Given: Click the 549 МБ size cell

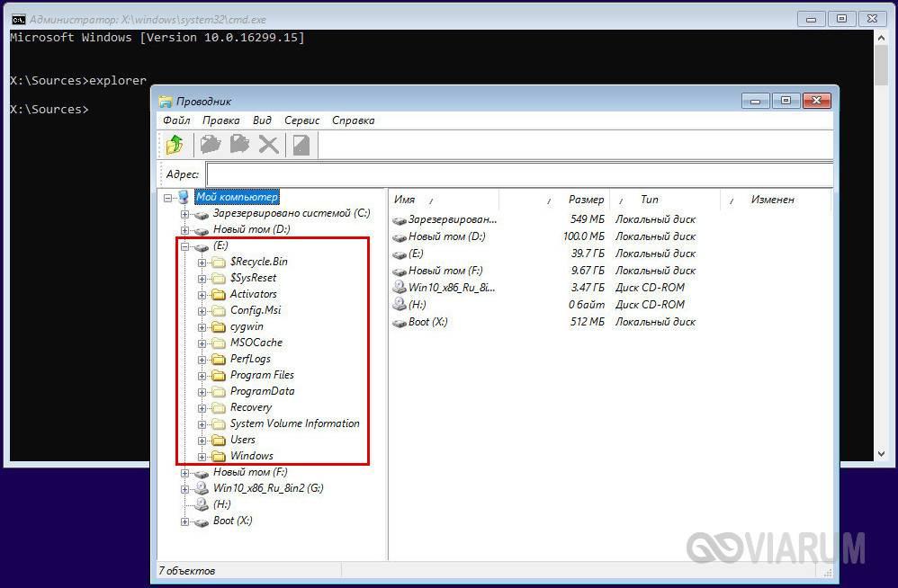Looking at the screenshot, I should (588, 219).
